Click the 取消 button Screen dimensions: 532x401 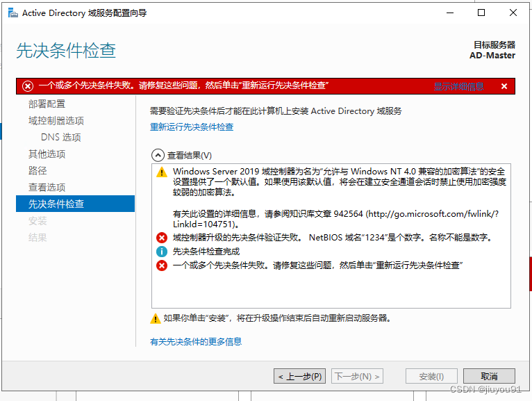(489, 376)
